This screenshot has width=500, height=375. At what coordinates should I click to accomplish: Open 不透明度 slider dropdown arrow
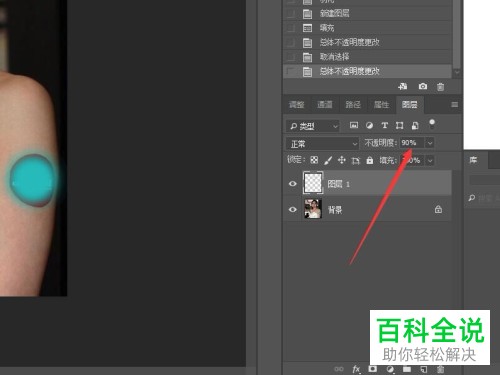pos(430,143)
